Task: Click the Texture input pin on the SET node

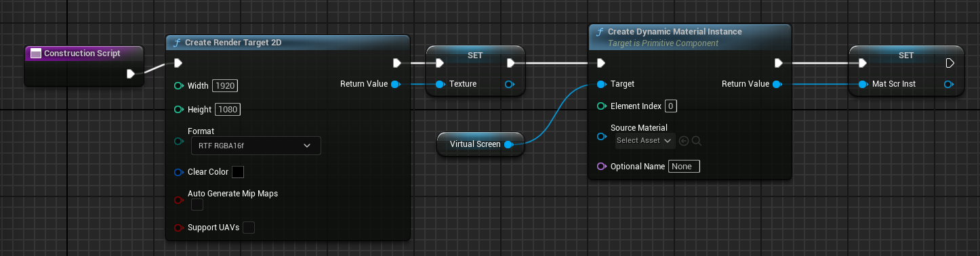Action: 440,84
